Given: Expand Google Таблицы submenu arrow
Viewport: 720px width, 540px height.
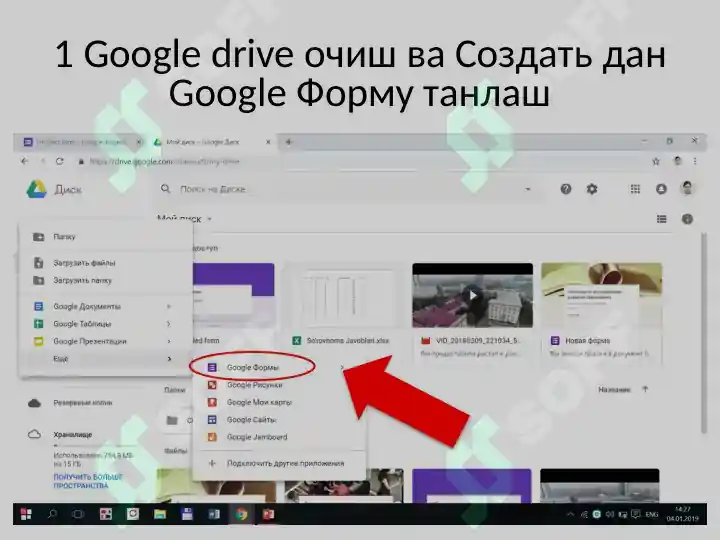Looking at the screenshot, I should tap(169, 324).
